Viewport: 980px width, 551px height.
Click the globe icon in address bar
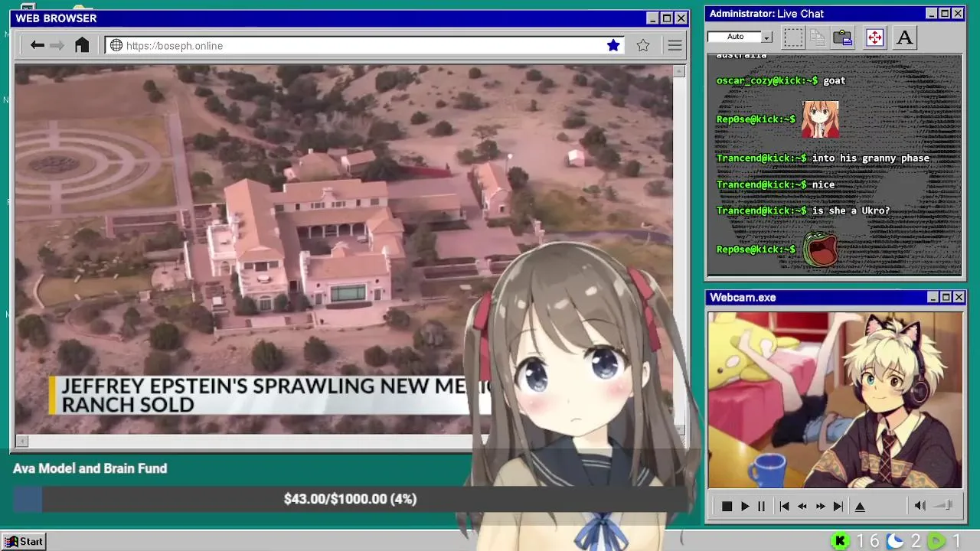[116, 45]
